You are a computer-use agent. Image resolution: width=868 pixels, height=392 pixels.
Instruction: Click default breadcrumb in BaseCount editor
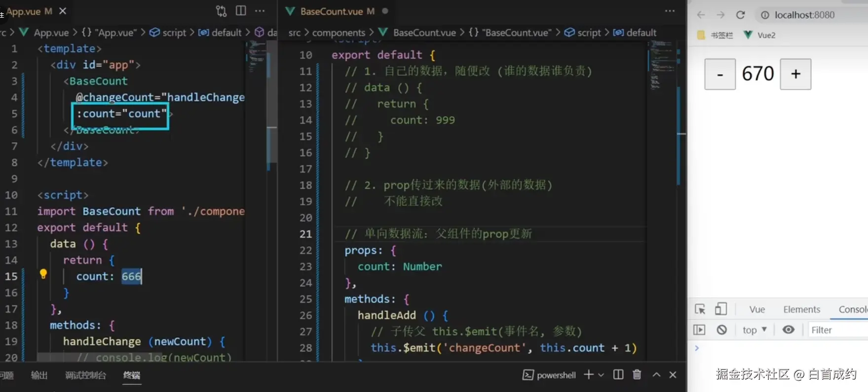point(635,33)
